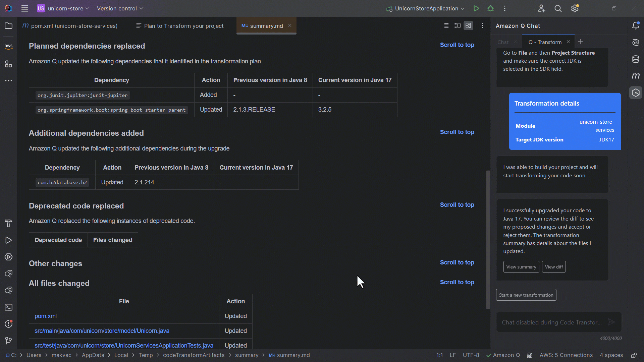Open the Terminal tool window
Screen dimensions: 644x362
[x=8, y=307]
